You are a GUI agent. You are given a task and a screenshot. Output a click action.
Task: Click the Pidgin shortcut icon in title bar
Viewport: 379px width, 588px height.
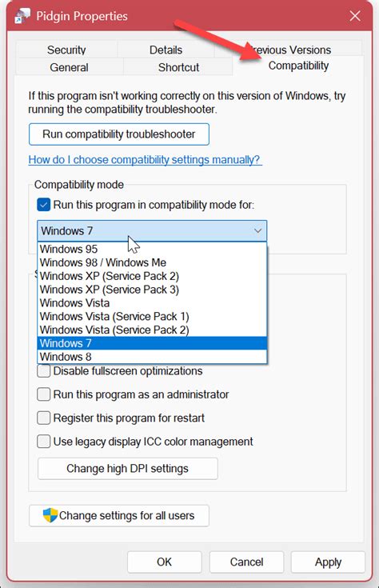coord(22,16)
